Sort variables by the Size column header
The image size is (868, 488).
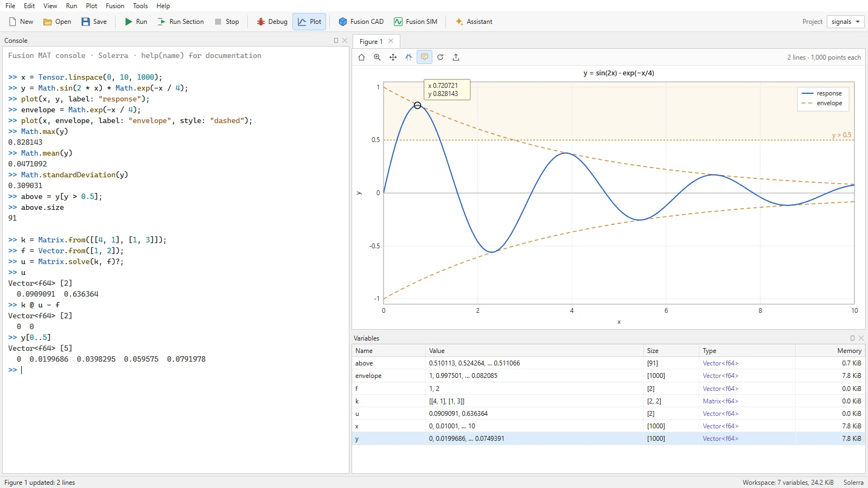(x=671, y=351)
